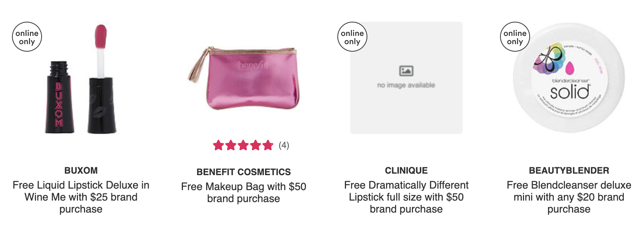Open Free Dramatically Different Lipstick offer

pos(406,197)
